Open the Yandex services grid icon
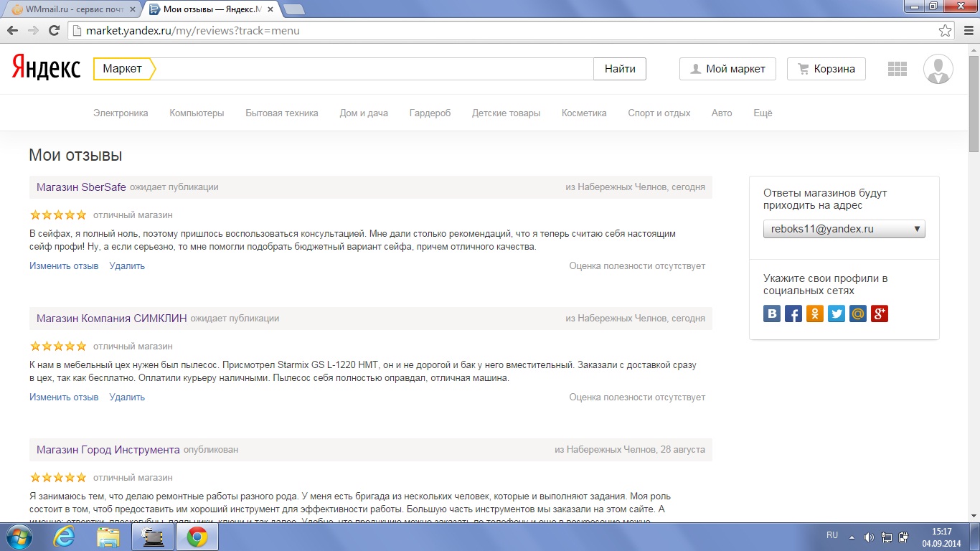Image resolution: width=980 pixels, height=551 pixels. [x=897, y=69]
